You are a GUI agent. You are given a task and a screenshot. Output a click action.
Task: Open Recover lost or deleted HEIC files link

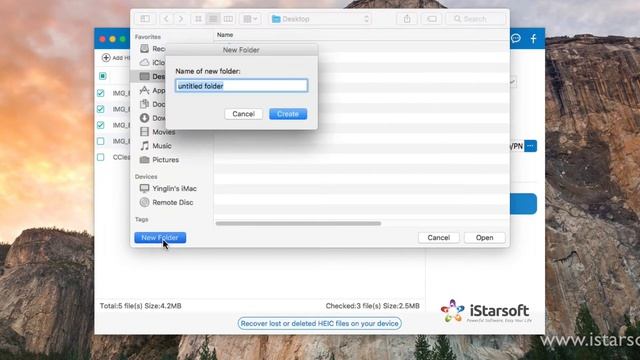pyautogui.click(x=320, y=323)
